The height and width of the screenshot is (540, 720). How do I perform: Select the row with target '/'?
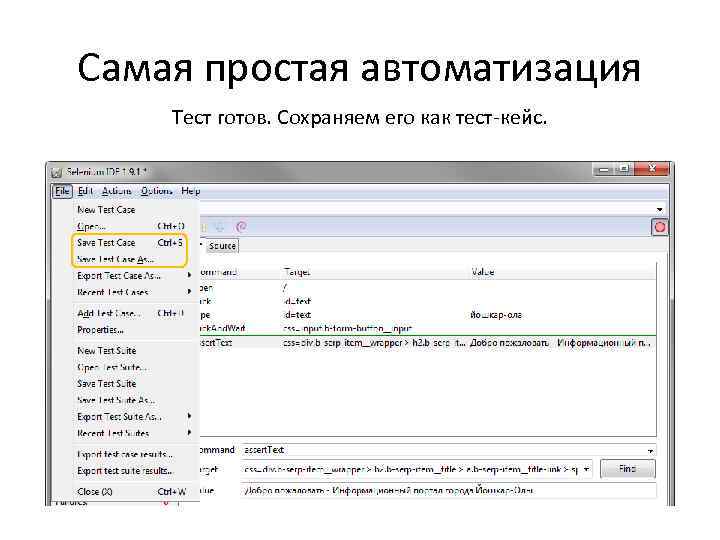(x=427, y=288)
